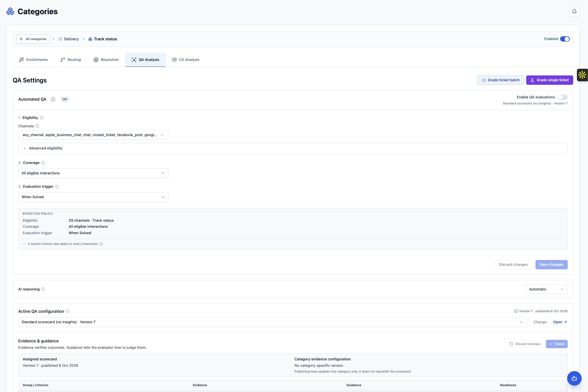Click the info icon after system checks text
This screenshot has width=588, height=392.
pos(101,244)
